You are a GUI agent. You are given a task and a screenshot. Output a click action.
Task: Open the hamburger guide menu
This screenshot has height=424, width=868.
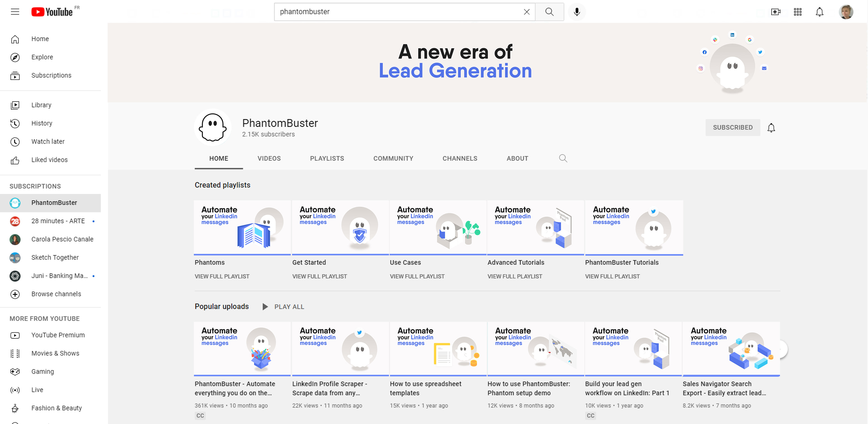coord(15,12)
